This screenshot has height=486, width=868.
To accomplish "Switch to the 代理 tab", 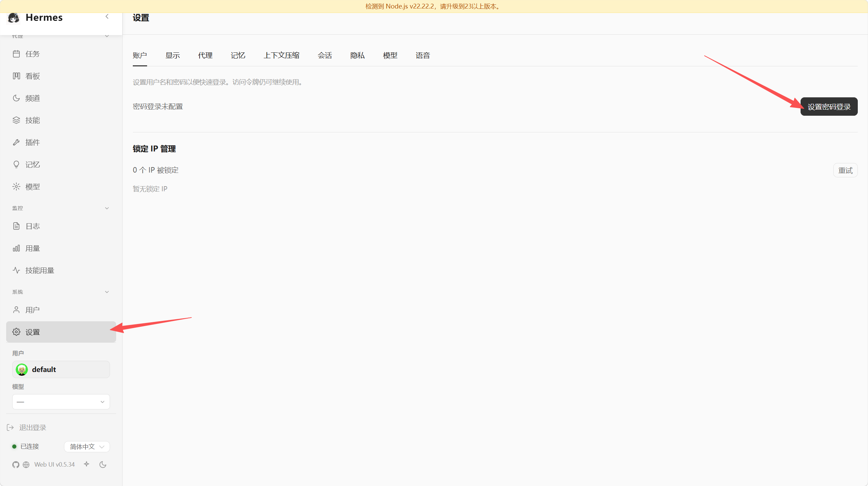I will point(205,55).
